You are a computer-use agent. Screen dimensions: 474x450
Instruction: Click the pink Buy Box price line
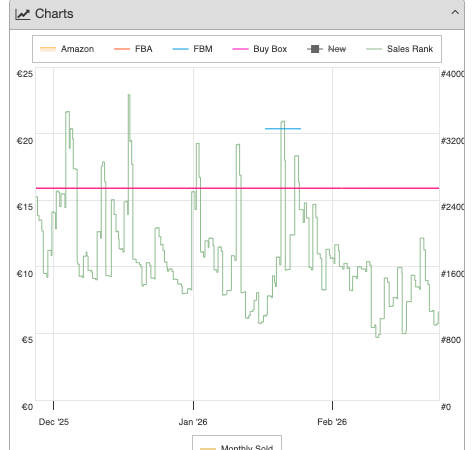click(237, 188)
